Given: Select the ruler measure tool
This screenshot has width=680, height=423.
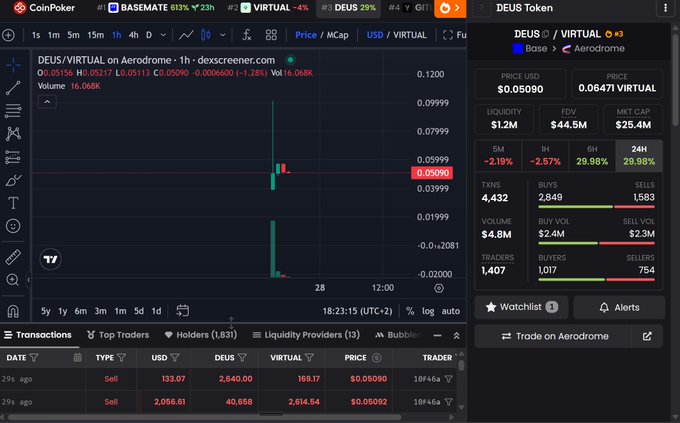Looking at the screenshot, I should [13, 257].
